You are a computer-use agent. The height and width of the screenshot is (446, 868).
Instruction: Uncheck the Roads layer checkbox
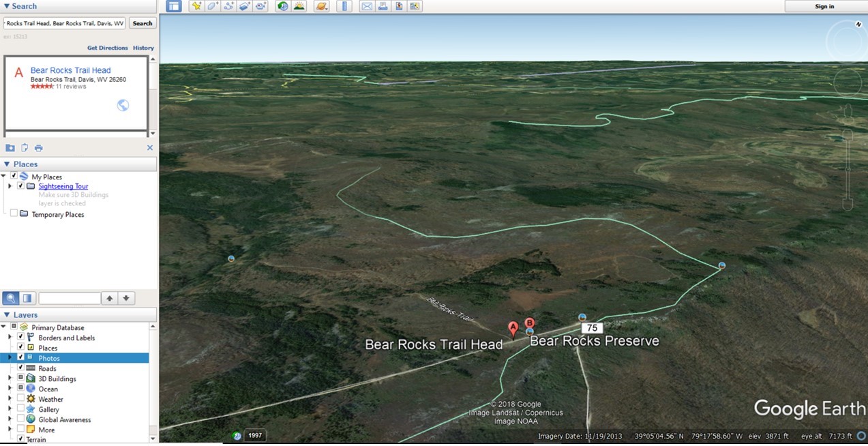point(20,368)
